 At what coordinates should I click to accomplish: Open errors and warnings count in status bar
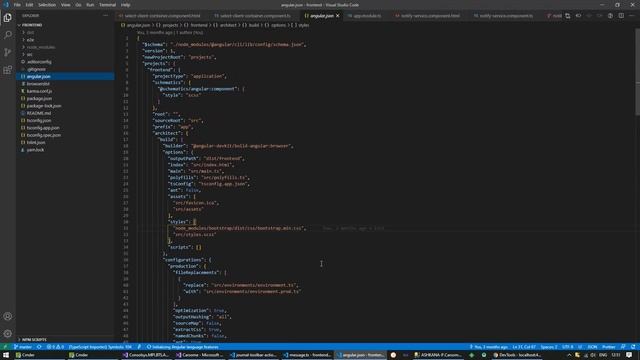coord(55,347)
